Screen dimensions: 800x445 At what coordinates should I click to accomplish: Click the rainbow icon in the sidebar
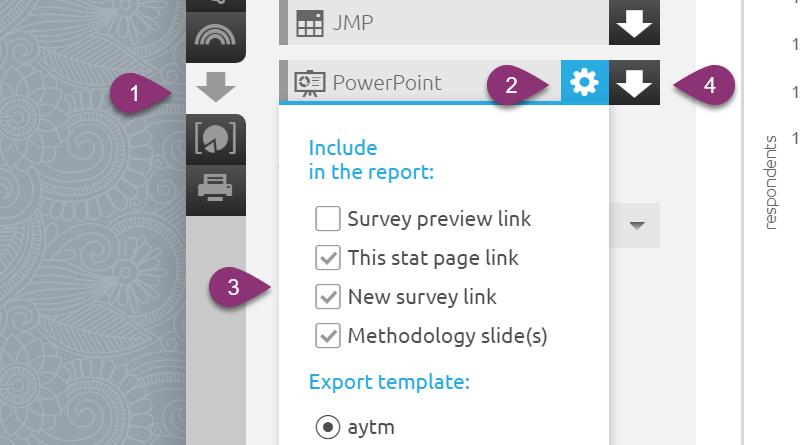[x=215, y=37]
